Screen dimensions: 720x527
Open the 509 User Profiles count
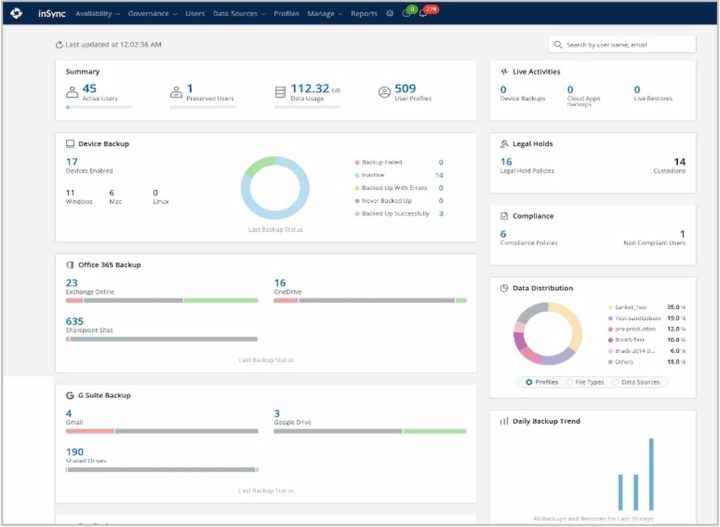(405, 88)
